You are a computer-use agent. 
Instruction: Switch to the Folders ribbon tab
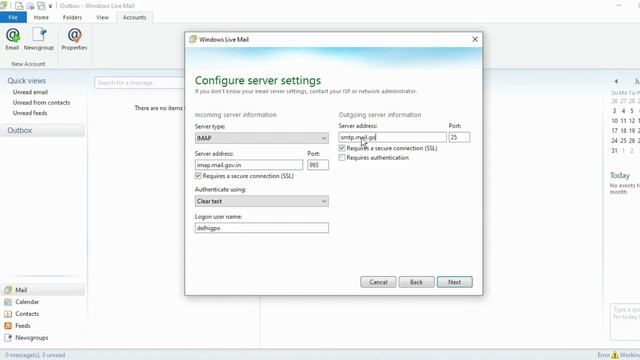pyautogui.click(x=72, y=18)
